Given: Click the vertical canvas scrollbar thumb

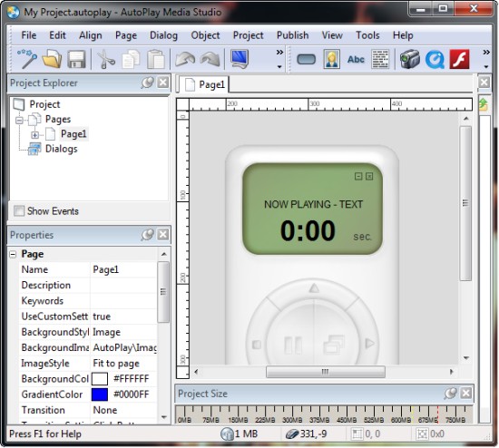Looking at the screenshot, I should click(465, 203).
